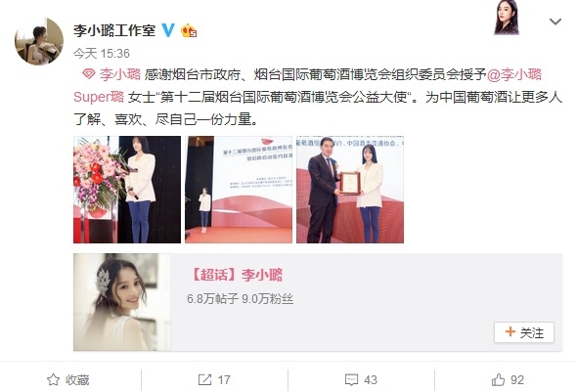View second photo of stage backdrop
This screenshot has width=576, height=392.
(239, 190)
